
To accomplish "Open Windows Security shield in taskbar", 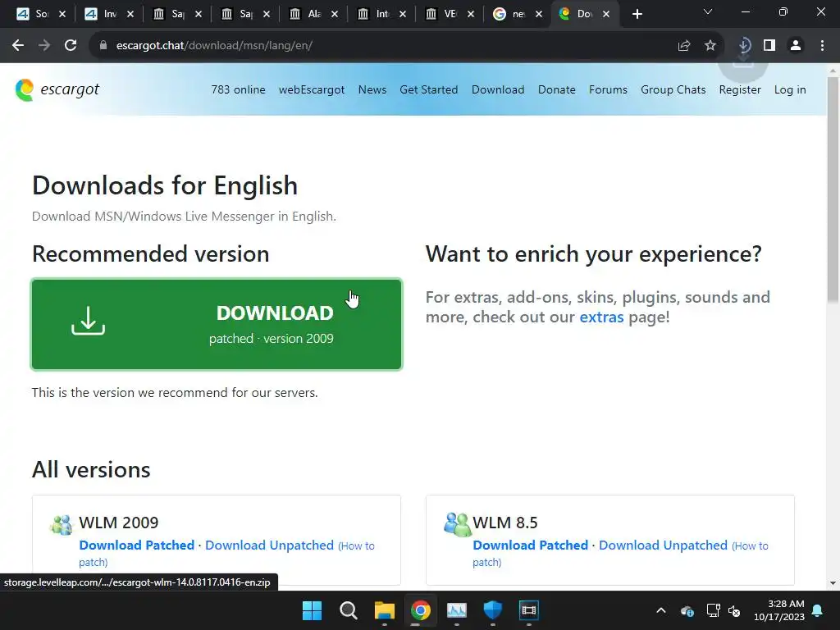I will pyautogui.click(x=492, y=610).
